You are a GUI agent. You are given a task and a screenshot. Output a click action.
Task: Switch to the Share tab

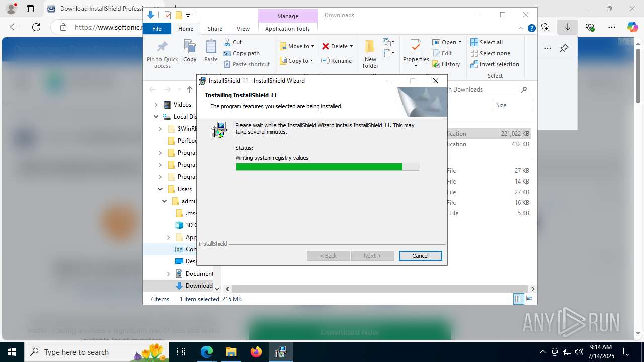[x=215, y=29]
